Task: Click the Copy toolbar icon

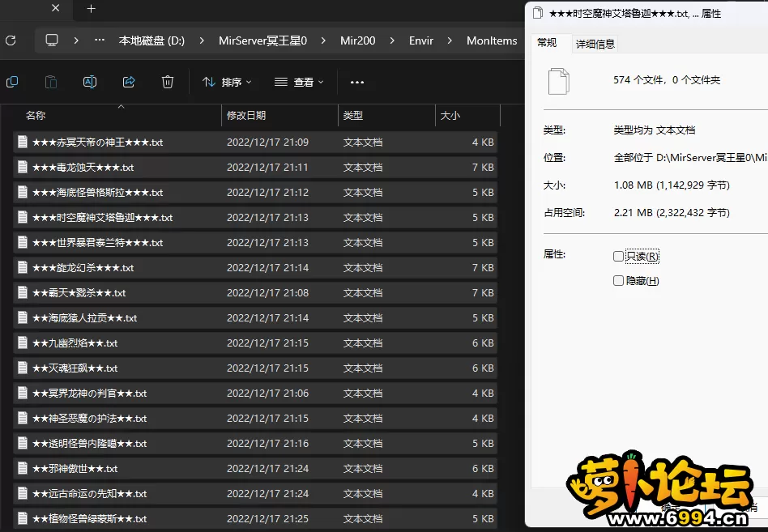Action: [x=12, y=82]
